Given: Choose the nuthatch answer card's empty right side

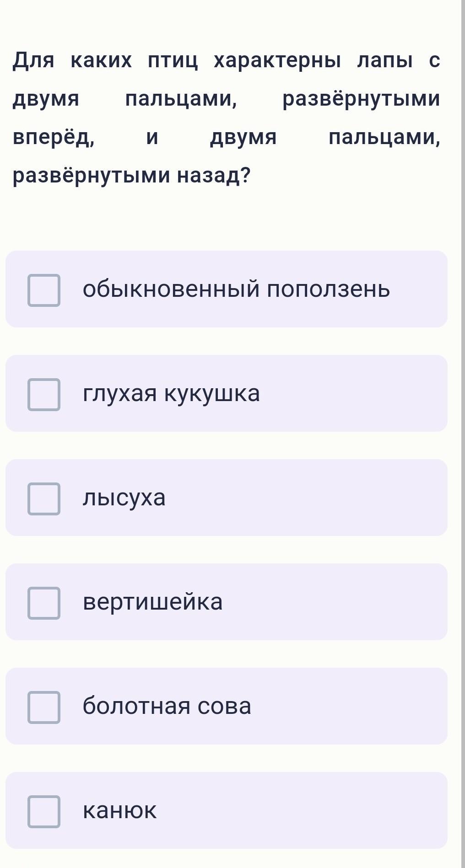Looking at the screenshot, I should (419, 289).
